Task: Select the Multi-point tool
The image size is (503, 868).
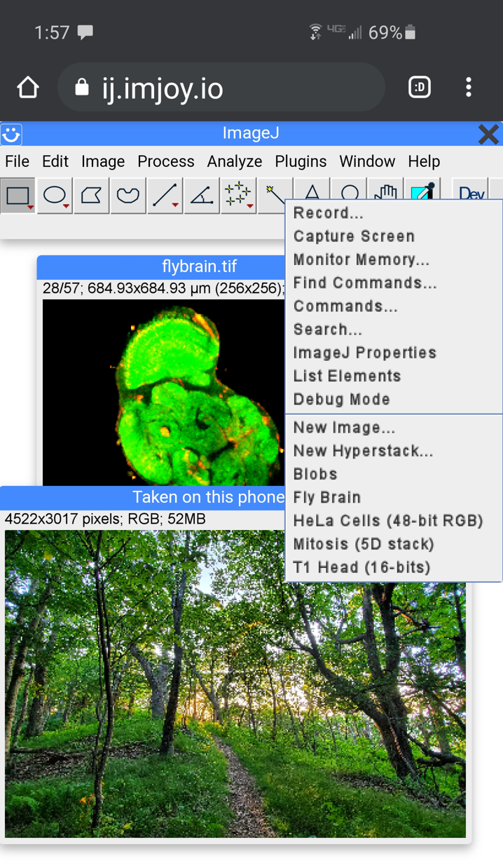Action: 238,196
